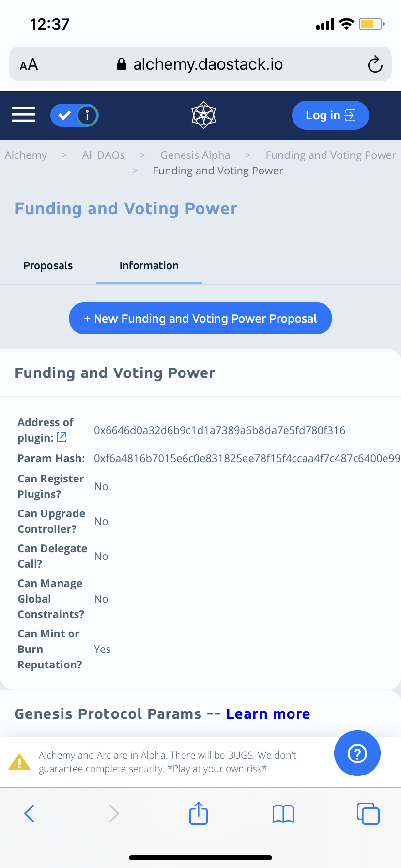The image size is (401, 868).
Task: Go back with Safari back arrow
Action: 30,813
